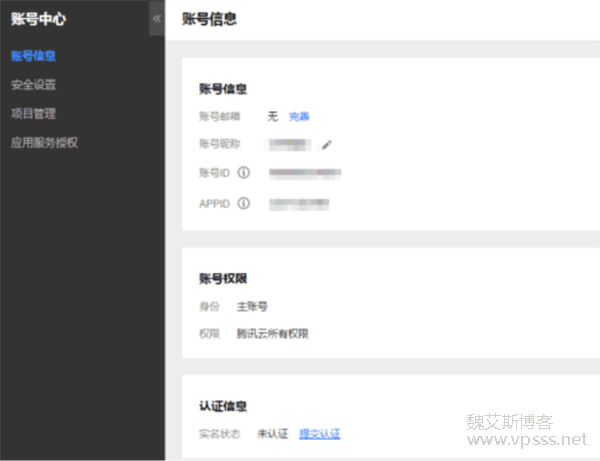This screenshot has height=461, width=600.
Task: Collapse the sidebar with the double-chevron icon
Action: click(x=156, y=19)
